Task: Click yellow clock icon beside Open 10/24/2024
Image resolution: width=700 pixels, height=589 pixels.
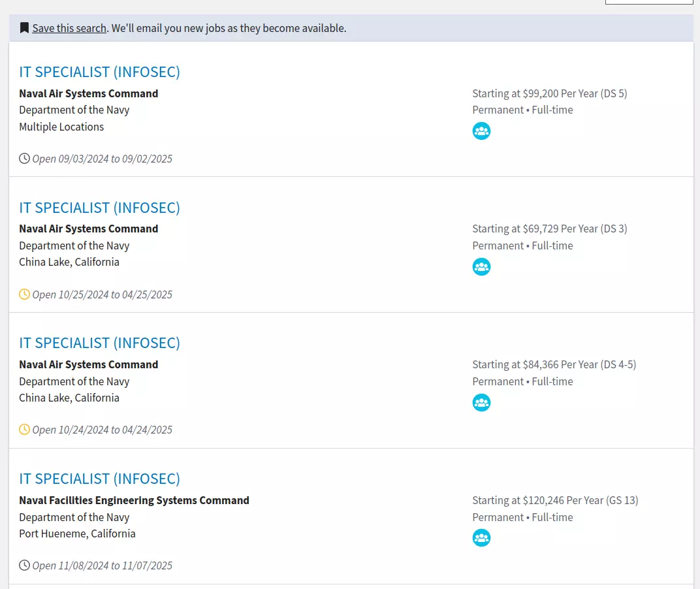Action: 25,430
